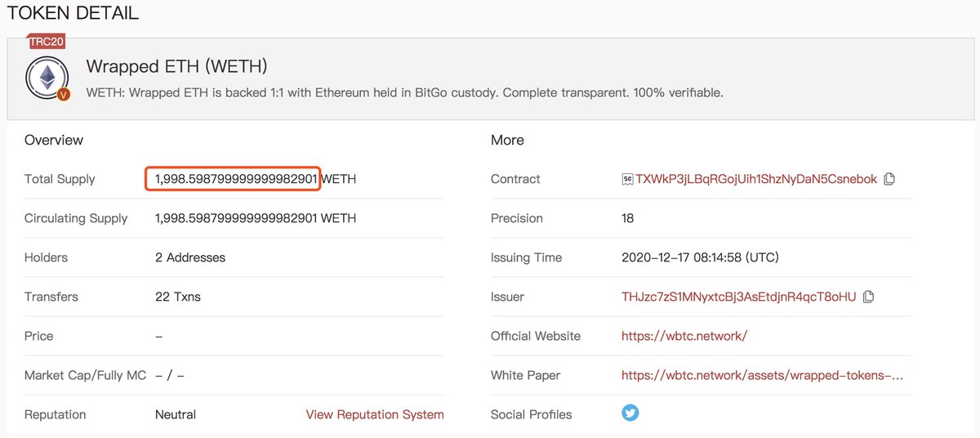The width and height of the screenshot is (980, 438).
Task: Copy the issuer address
Action: [x=868, y=297]
